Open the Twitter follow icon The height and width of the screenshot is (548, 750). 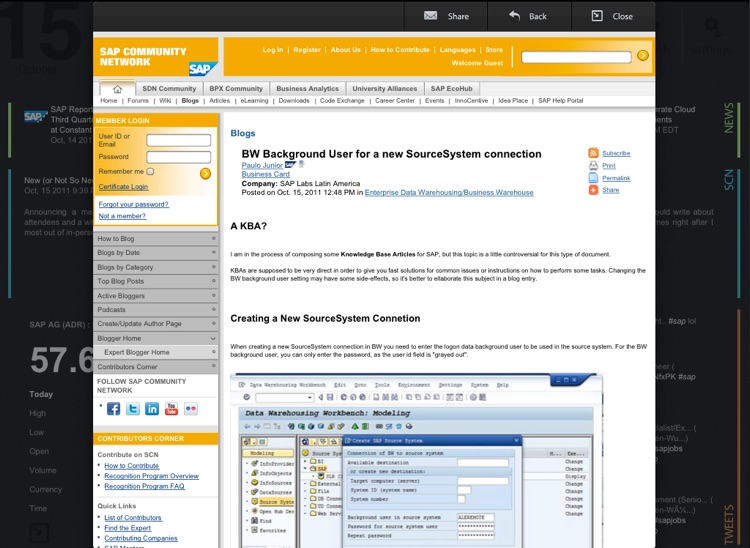132,409
